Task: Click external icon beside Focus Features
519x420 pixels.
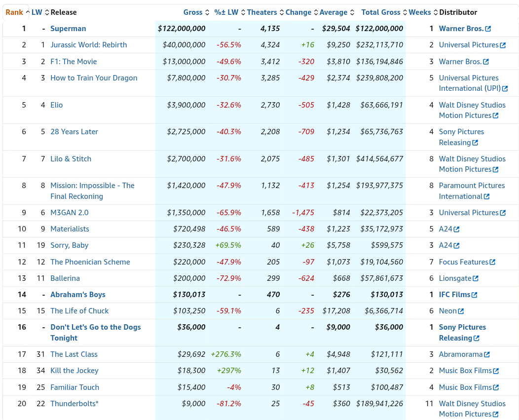Action: (492, 262)
